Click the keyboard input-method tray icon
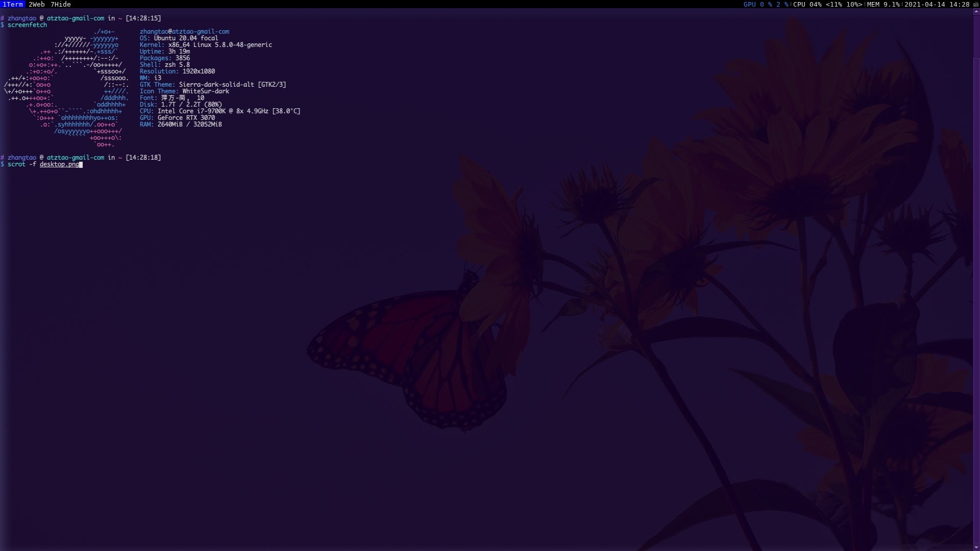 (x=976, y=5)
